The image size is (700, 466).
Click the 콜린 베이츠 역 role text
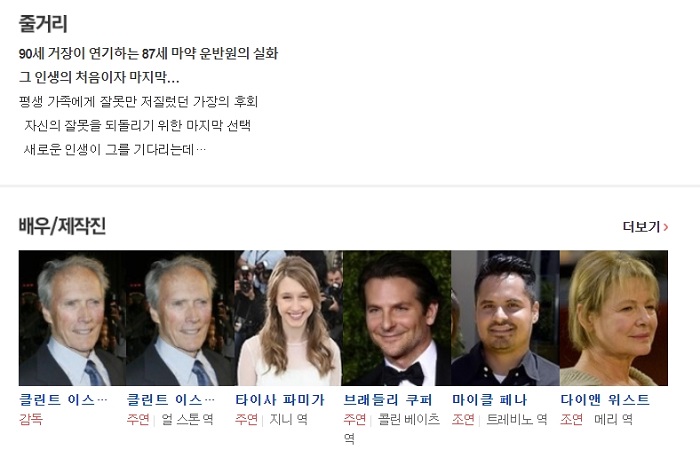coord(392,429)
